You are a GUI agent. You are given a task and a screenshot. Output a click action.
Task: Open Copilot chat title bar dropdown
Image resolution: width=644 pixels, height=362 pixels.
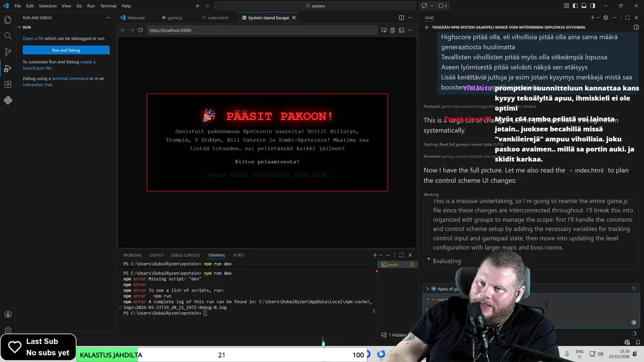tap(432, 6)
